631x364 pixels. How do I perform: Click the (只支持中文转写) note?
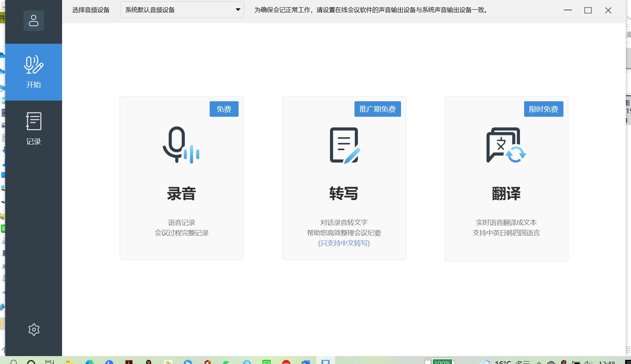(x=344, y=243)
